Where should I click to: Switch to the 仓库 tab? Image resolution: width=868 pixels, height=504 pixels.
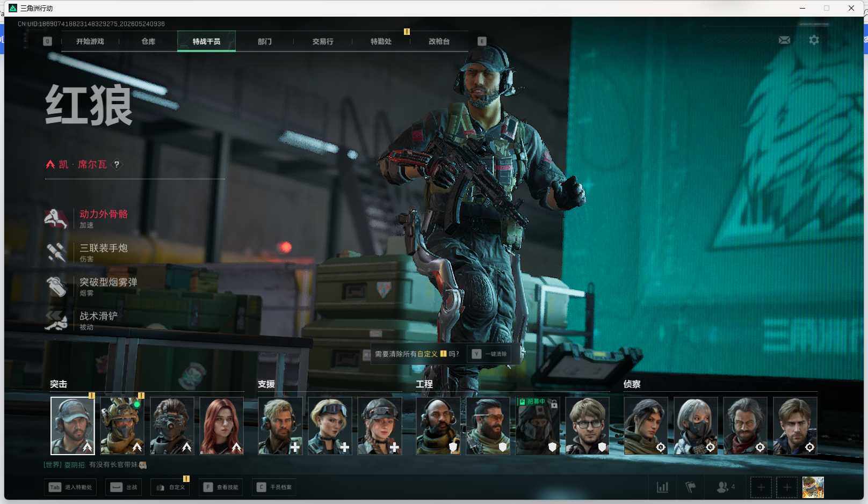148,41
